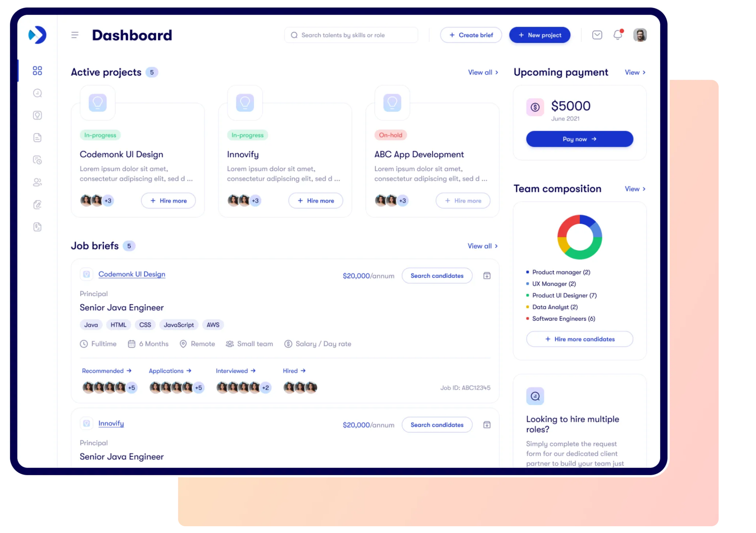Archive the Codemonk UI Design job brief
756x533 pixels.
(487, 275)
